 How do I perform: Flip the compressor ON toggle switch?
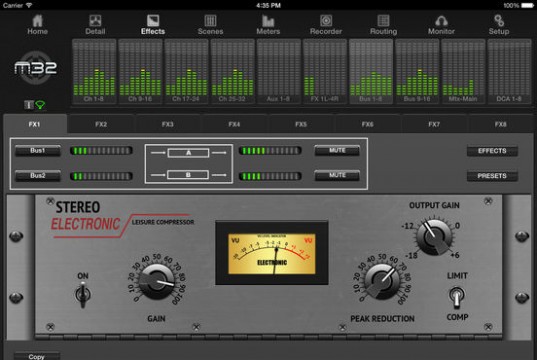point(83,295)
